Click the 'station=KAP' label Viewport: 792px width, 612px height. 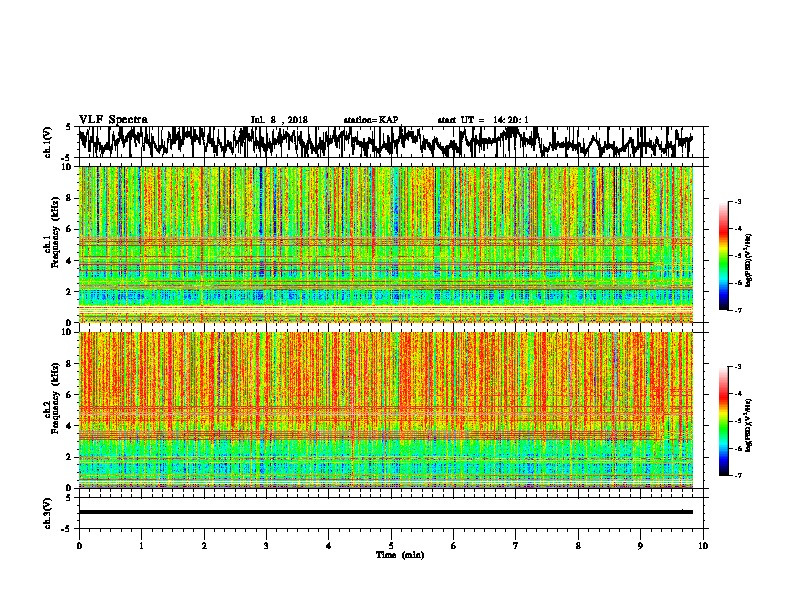tap(371, 120)
